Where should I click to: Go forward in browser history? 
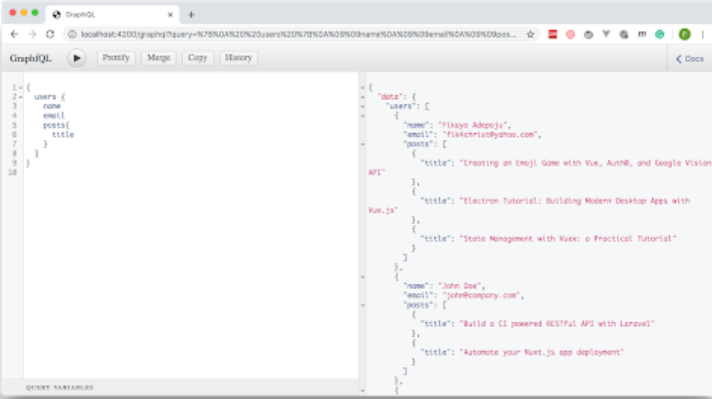[32, 34]
